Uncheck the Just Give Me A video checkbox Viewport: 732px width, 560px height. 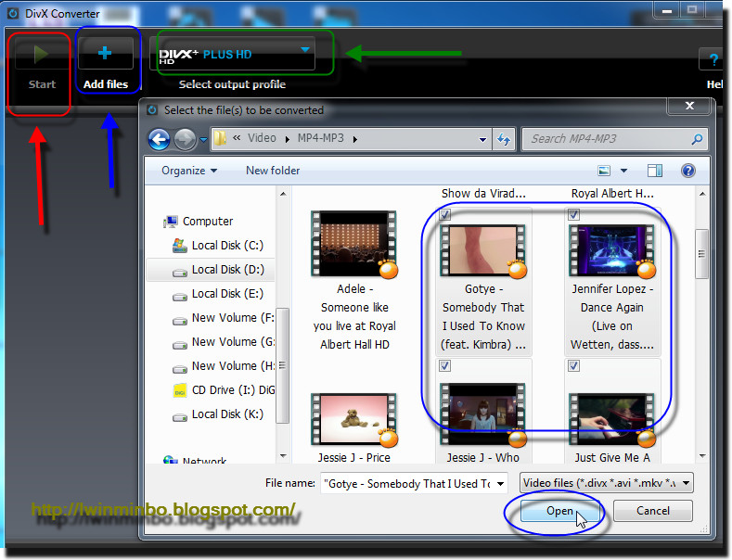(x=573, y=366)
